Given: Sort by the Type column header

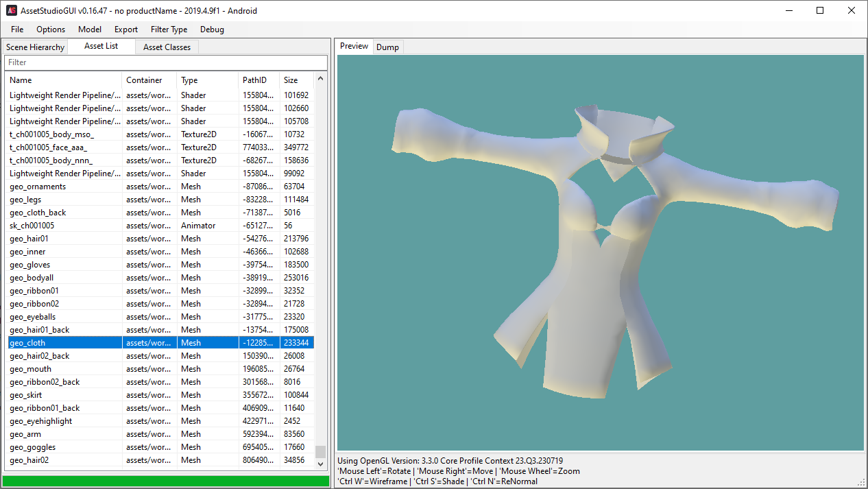Looking at the screenshot, I should click(x=208, y=80).
